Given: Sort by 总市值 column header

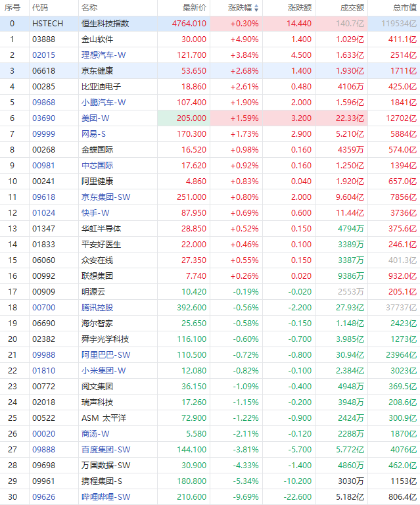Looking at the screenshot, I should pos(404,8).
